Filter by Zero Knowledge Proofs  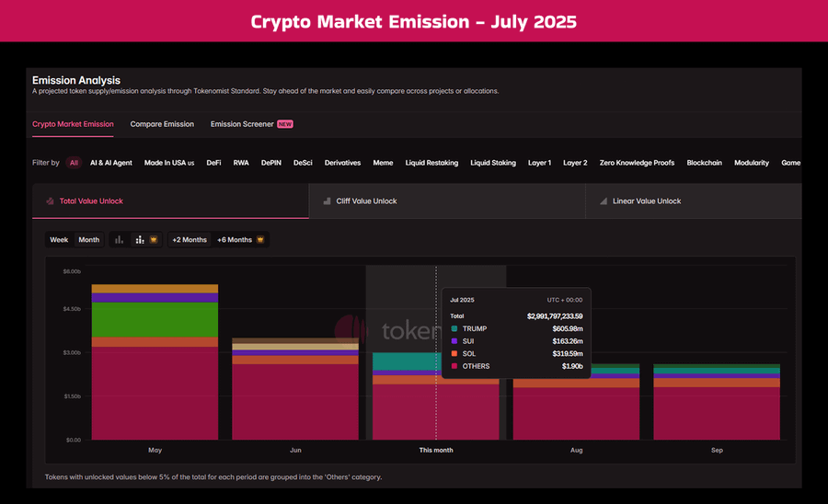[x=637, y=163]
